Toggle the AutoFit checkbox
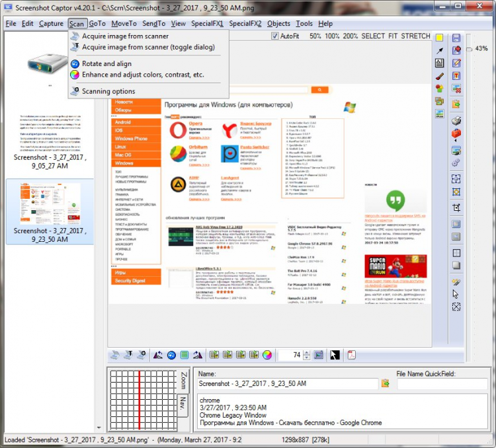The image size is (496, 448). pyautogui.click(x=275, y=36)
